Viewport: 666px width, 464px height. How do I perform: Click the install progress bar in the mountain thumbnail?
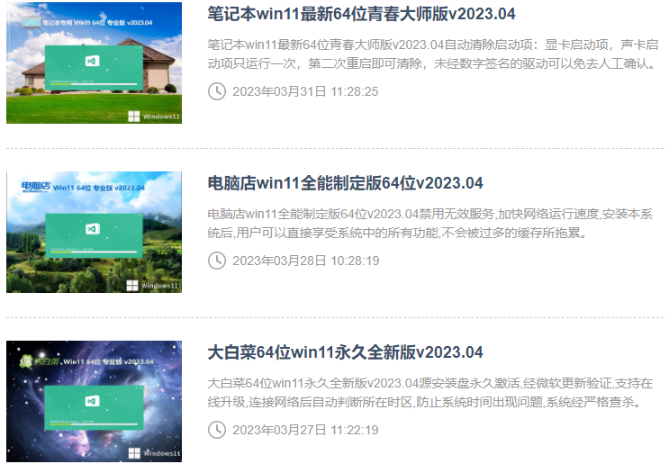pyautogui.click(x=94, y=252)
